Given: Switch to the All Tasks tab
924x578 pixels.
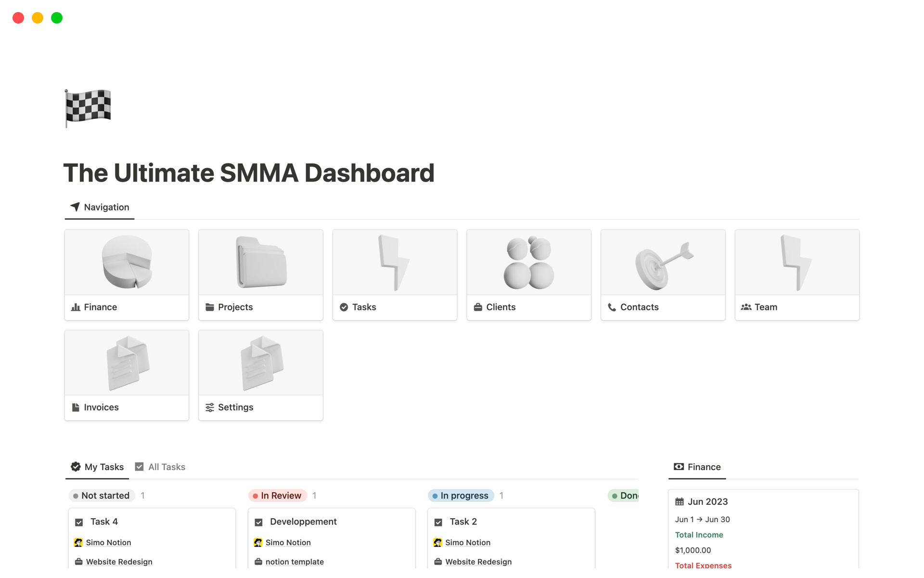Looking at the screenshot, I should point(161,467).
